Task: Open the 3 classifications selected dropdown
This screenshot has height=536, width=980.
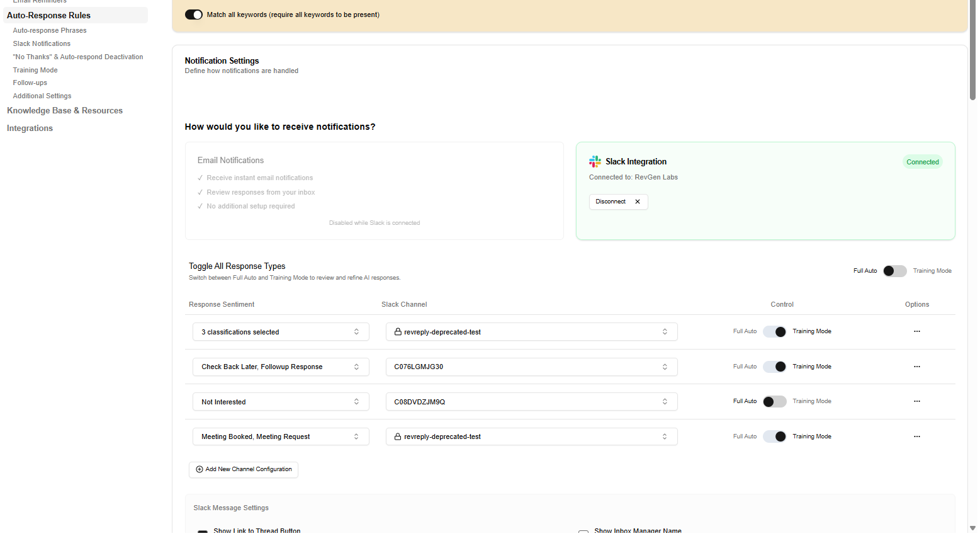Action: 281,332
